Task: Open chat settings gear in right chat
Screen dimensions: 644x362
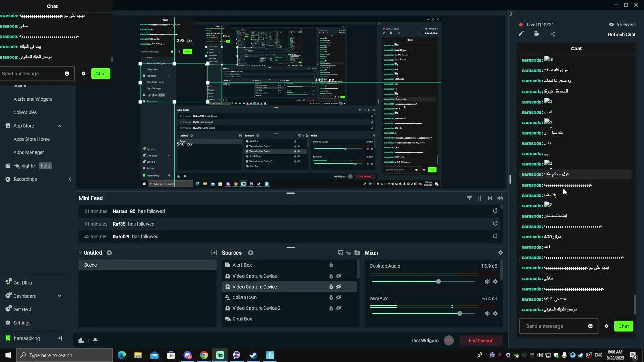Action: point(606,326)
